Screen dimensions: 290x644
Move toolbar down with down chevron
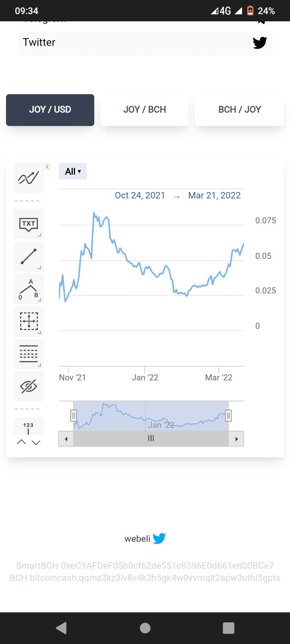point(36,442)
